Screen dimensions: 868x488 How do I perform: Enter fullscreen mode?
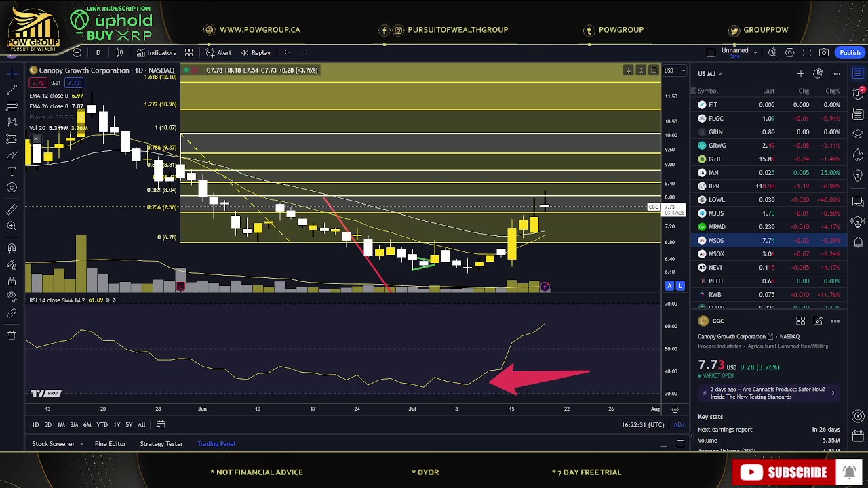click(x=807, y=52)
